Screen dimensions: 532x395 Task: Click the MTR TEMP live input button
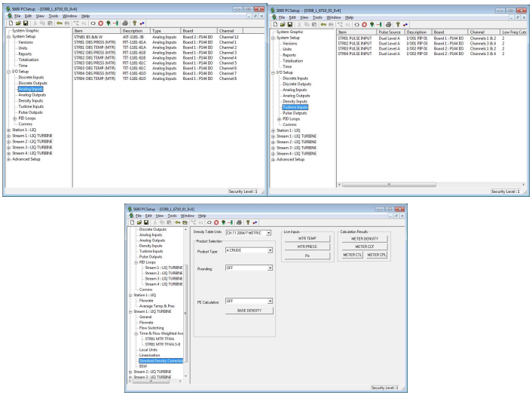click(307, 238)
